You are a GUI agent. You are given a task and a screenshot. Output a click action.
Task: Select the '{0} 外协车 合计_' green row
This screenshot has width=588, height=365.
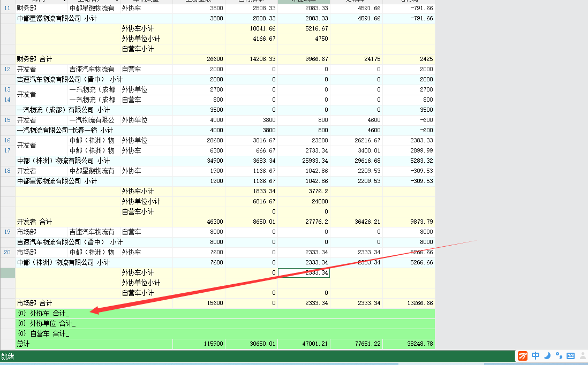[x=225, y=313]
